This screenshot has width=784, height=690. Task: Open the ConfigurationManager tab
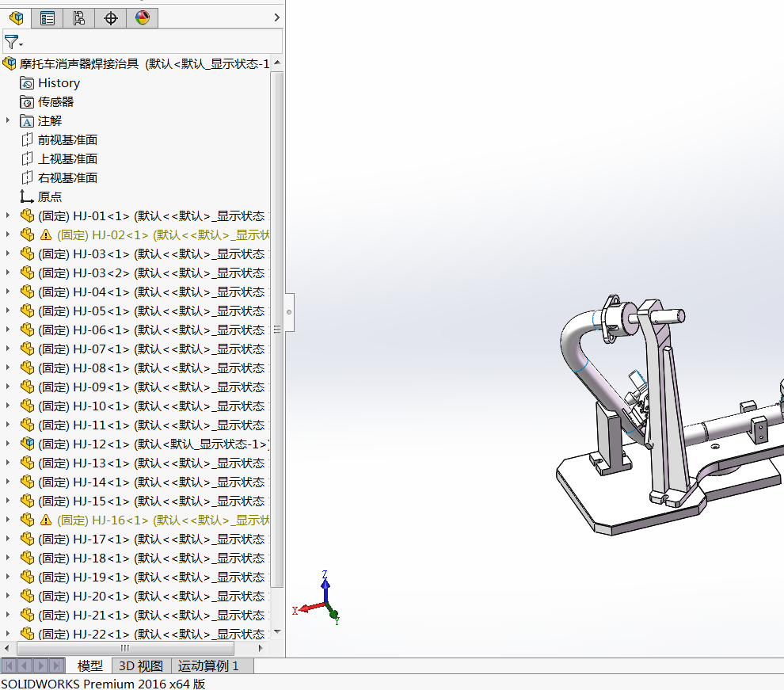pyautogui.click(x=78, y=18)
